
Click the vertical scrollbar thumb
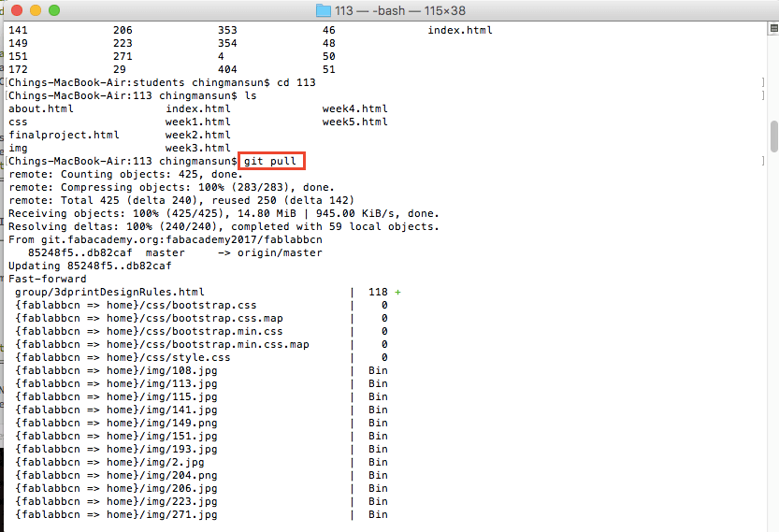pyautogui.click(x=773, y=137)
